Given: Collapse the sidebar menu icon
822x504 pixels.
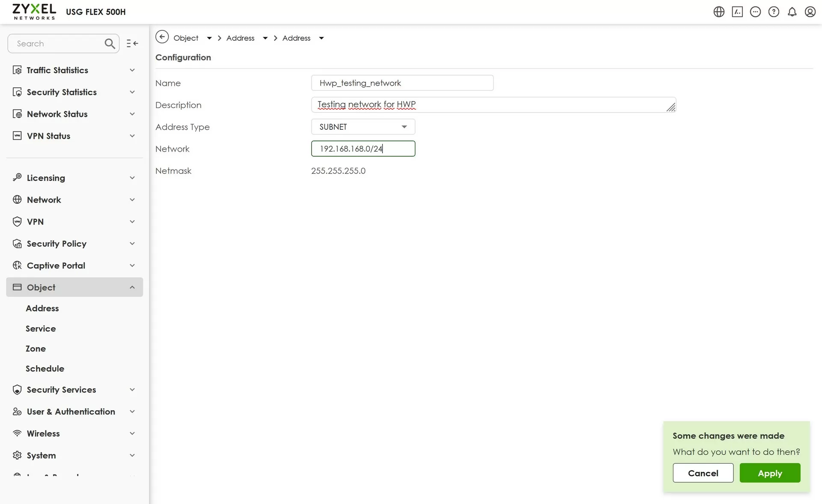Looking at the screenshot, I should click(132, 43).
